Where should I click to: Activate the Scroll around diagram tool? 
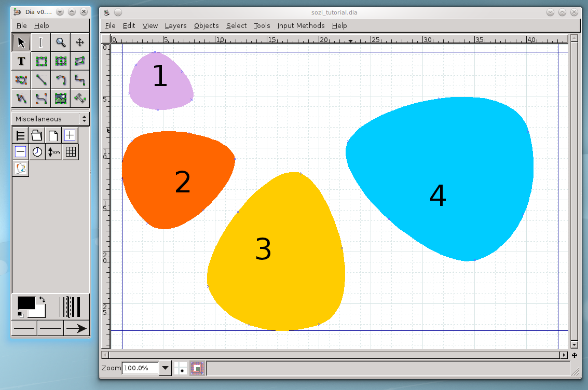[80, 43]
